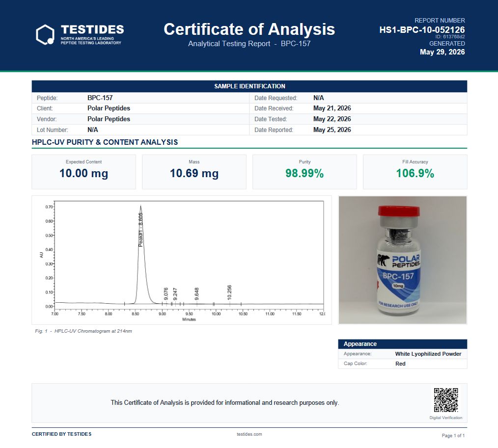Click the generated date May 29, 2026

(x=442, y=52)
